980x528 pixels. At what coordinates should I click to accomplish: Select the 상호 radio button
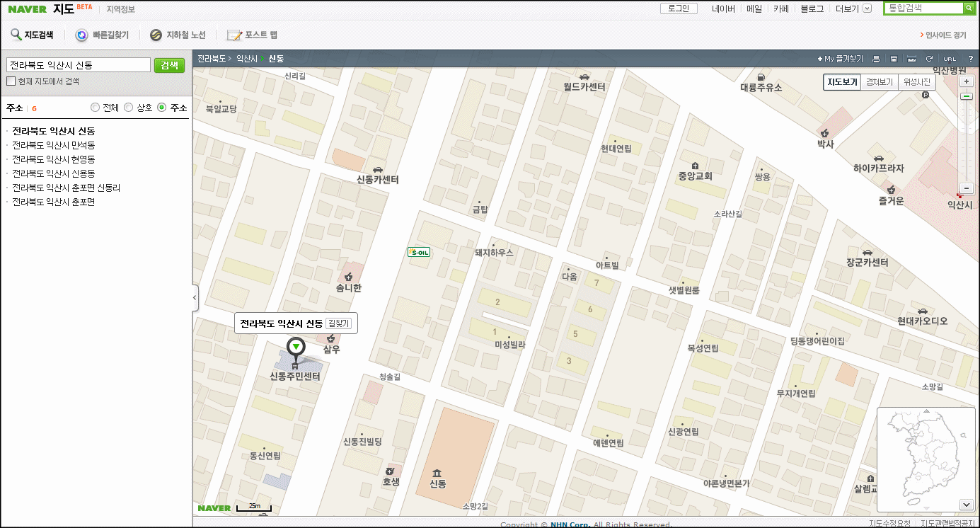(x=128, y=108)
